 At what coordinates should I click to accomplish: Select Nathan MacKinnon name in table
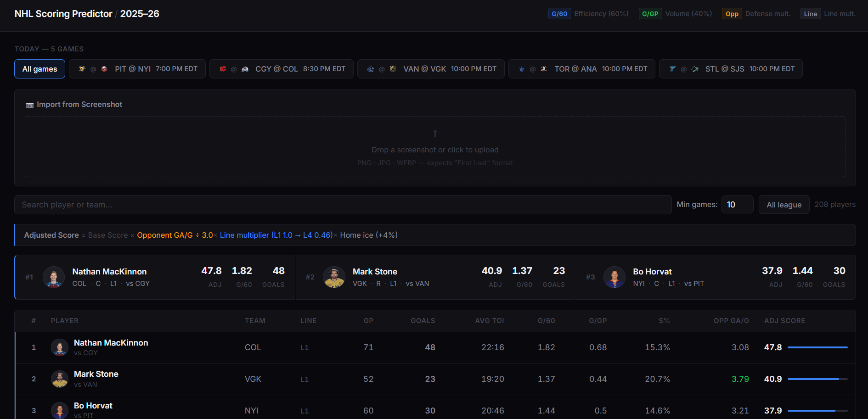coord(111,343)
